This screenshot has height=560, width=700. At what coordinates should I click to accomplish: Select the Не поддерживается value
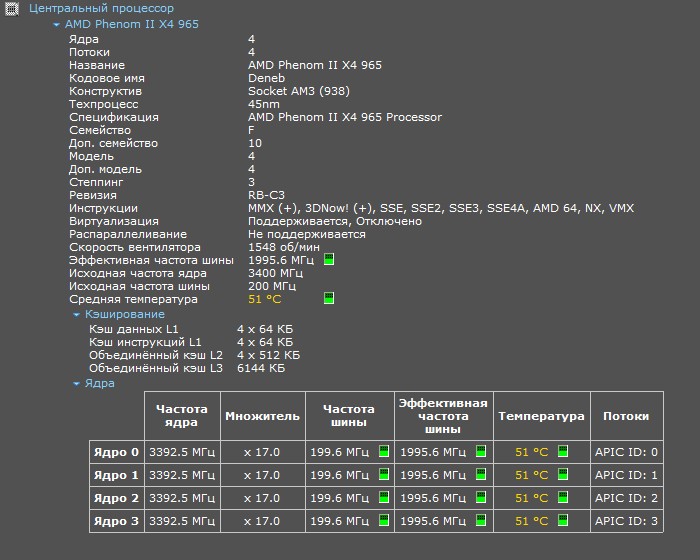[x=307, y=234]
